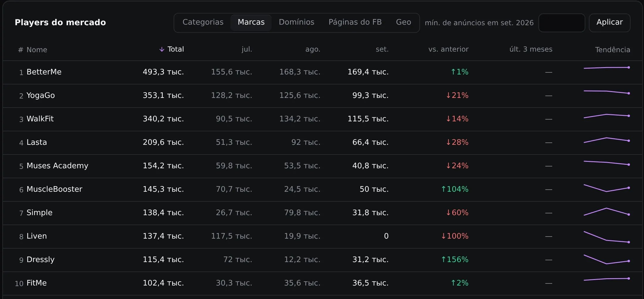644x299 pixels.
Task: Sort by jul. column header
Action: pos(247,49)
